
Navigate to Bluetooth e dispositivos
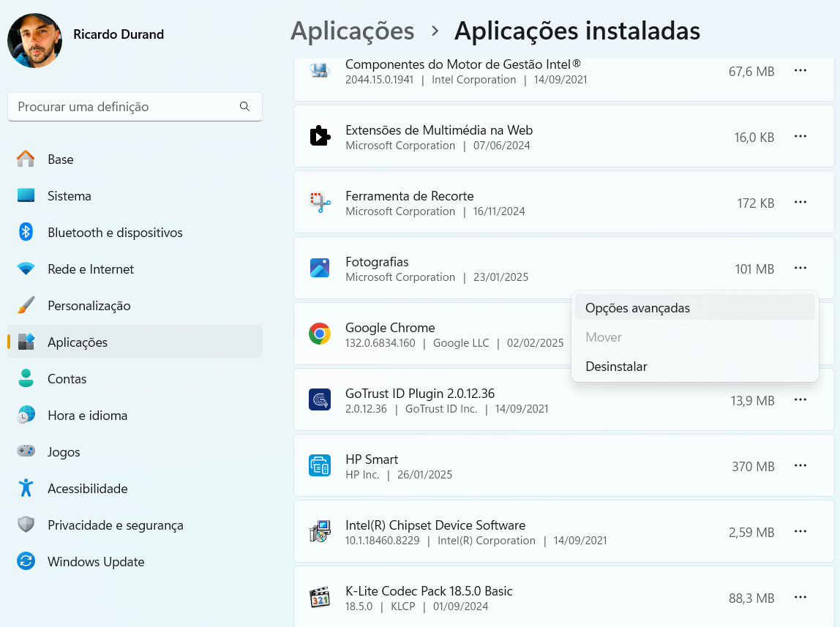click(x=115, y=233)
